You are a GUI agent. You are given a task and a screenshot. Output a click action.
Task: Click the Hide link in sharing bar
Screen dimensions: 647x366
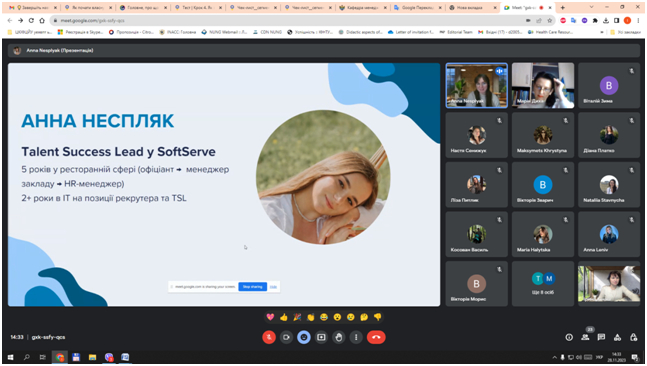[273, 287]
